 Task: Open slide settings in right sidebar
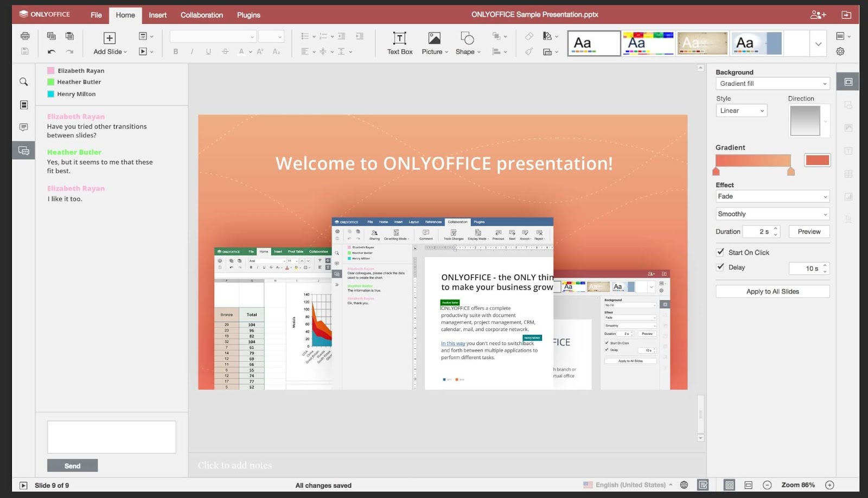point(848,82)
